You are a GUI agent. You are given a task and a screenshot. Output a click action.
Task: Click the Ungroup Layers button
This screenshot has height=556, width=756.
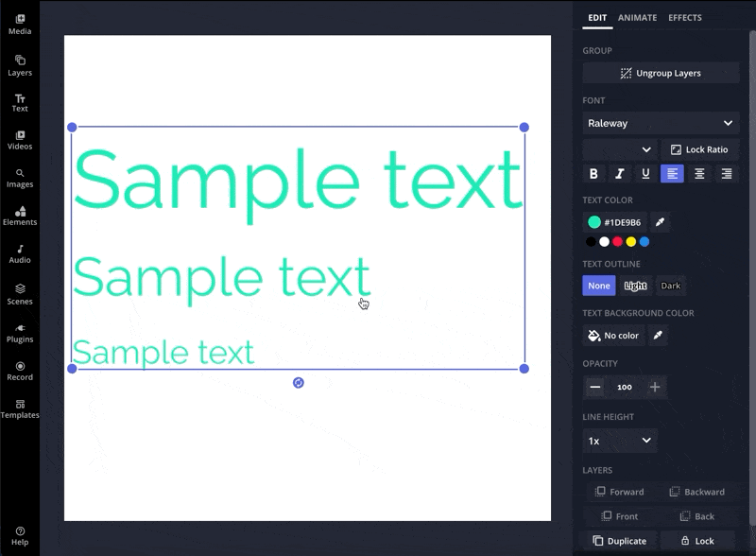point(661,73)
